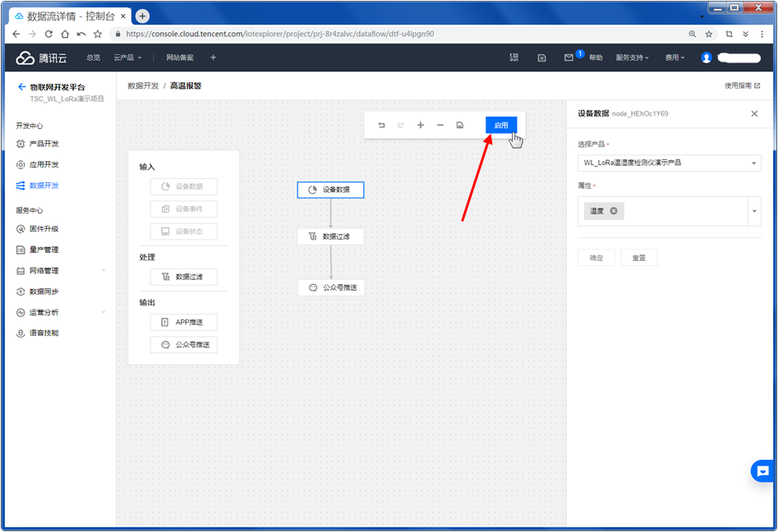
Task: Open the message mail icon
Action: click(569, 57)
